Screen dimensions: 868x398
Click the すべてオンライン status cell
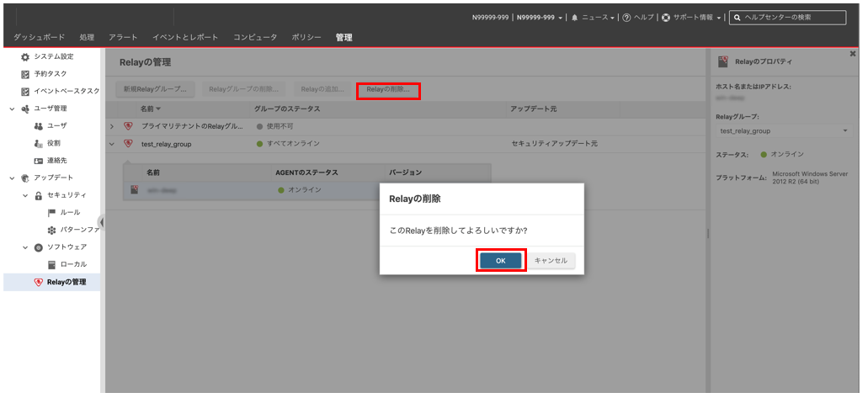[x=288, y=144]
